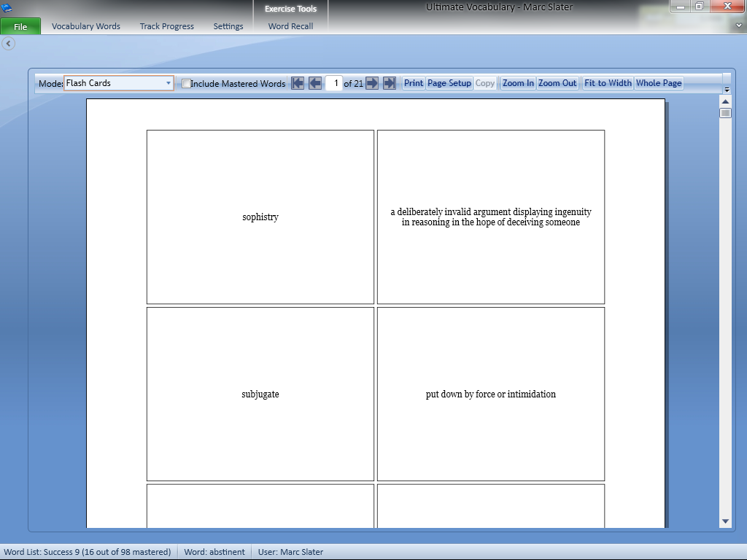747x560 pixels.
Task: Advance to the next page arrow
Action: [x=372, y=83]
